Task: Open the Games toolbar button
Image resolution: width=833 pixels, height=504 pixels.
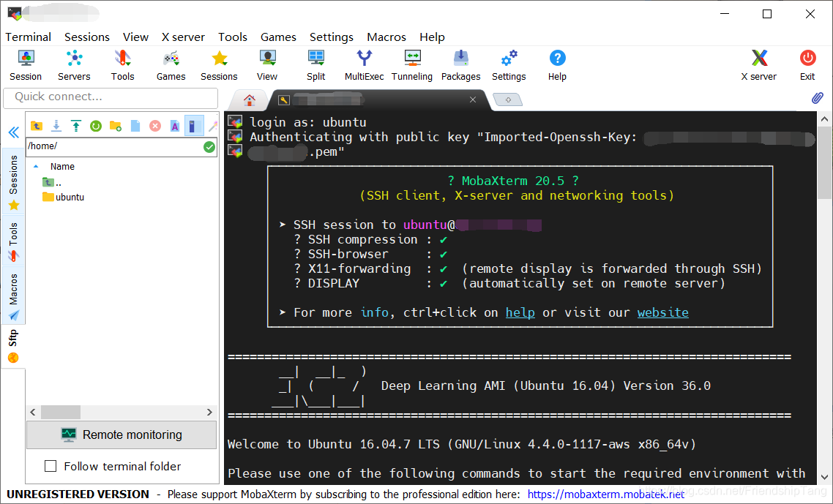Action: click(171, 65)
